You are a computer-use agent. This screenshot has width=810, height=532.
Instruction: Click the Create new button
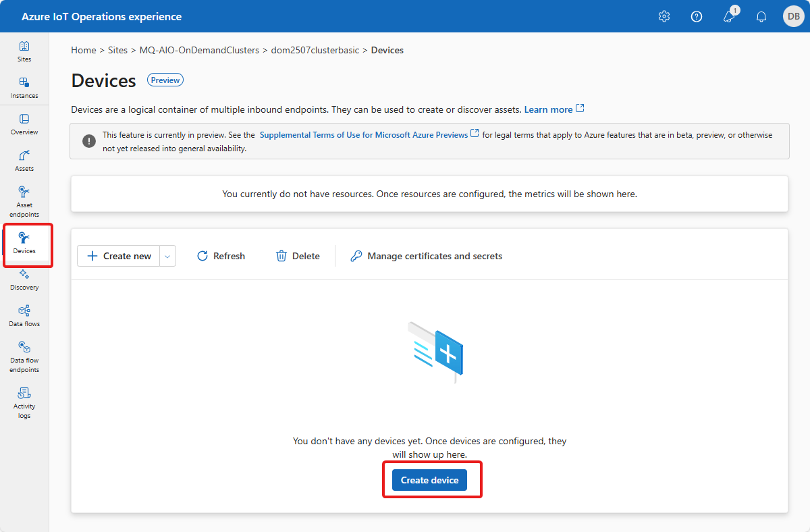coord(119,256)
